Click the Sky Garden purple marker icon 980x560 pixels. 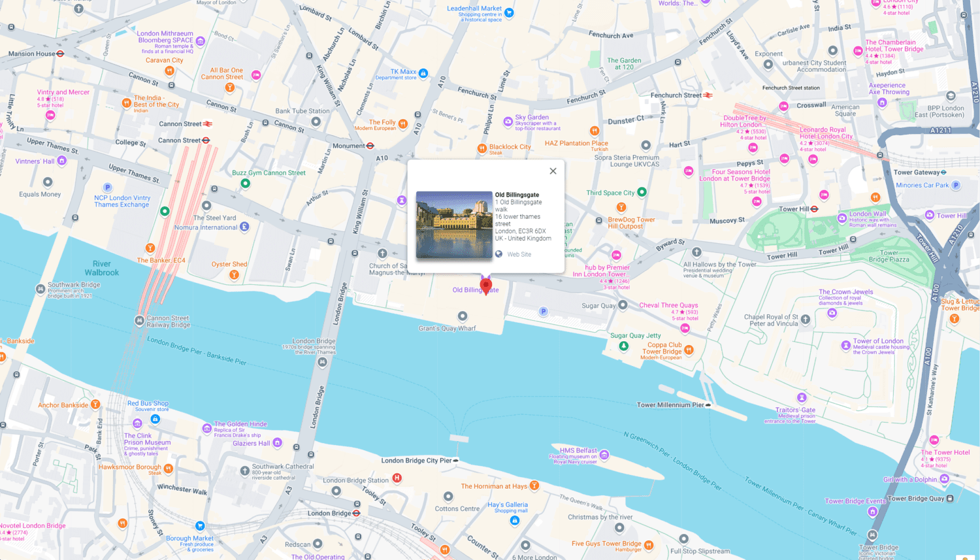pos(508,122)
